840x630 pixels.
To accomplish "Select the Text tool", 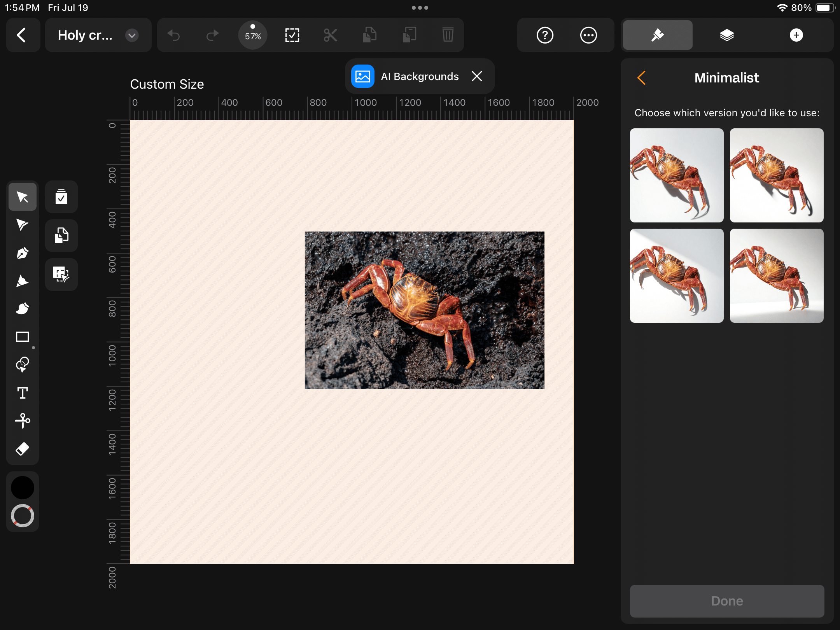I will tap(23, 393).
